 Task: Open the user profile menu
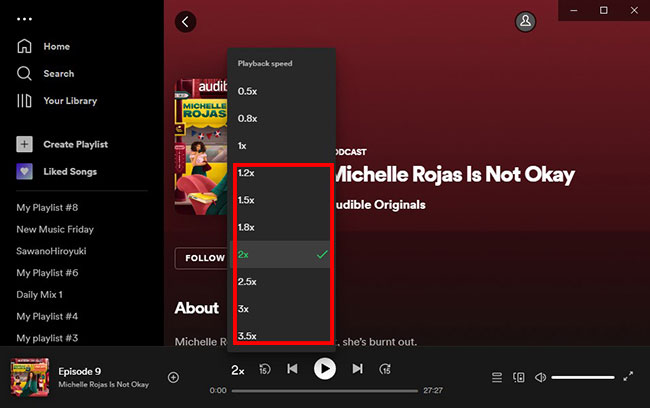pos(525,22)
